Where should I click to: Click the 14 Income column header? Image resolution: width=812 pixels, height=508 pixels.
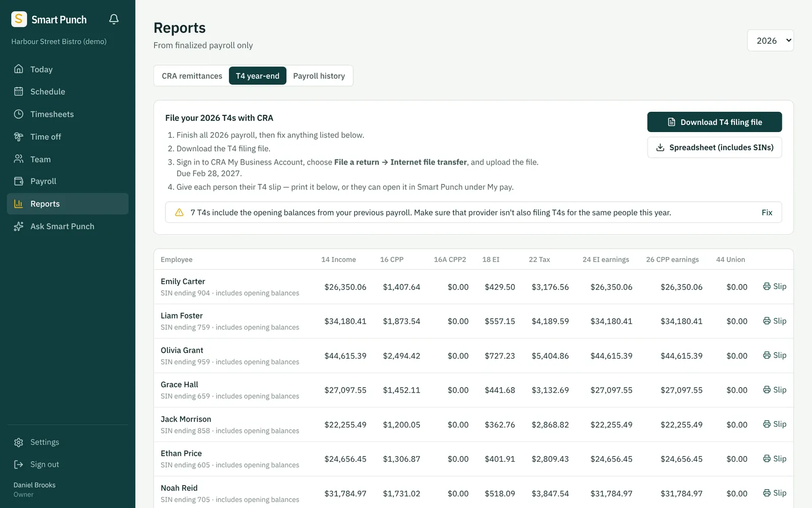[339, 260]
